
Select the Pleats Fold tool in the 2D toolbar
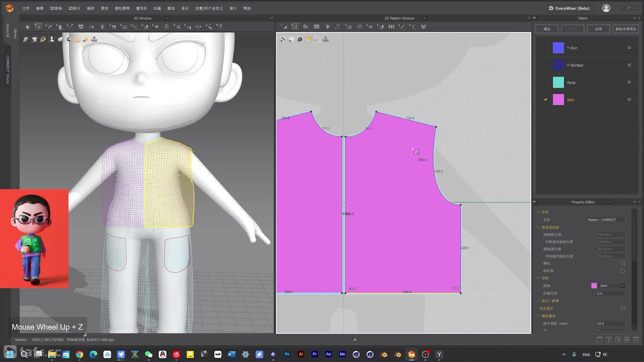(391, 27)
